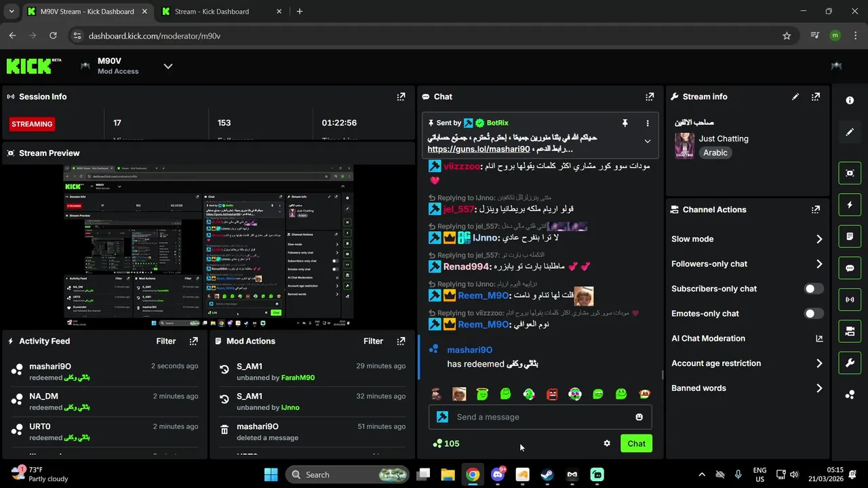Click the info icon in right sidebar
The image size is (868, 488).
point(850,100)
